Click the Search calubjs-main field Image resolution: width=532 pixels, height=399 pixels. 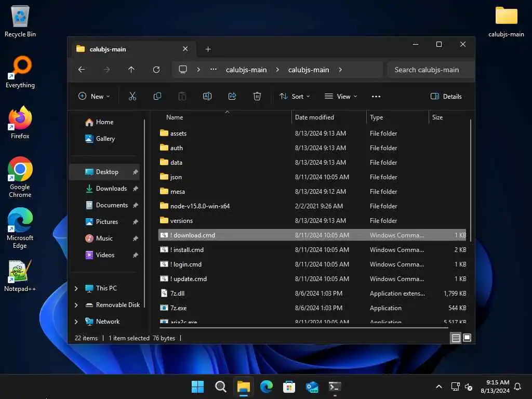(x=430, y=70)
